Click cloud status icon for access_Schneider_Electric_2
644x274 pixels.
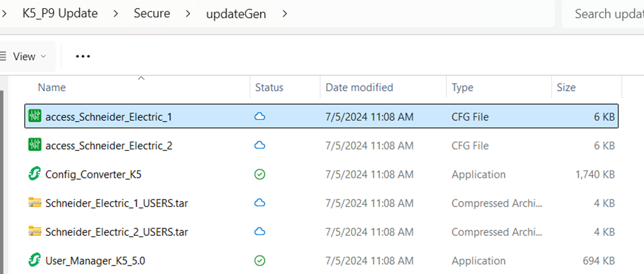pyautogui.click(x=260, y=145)
